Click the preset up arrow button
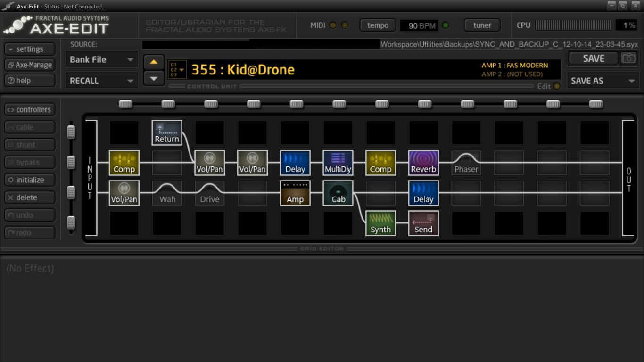 pos(154,62)
